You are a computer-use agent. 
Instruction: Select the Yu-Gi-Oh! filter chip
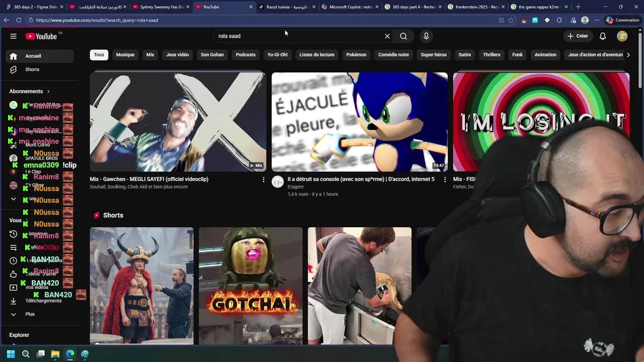(x=278, y=55)
